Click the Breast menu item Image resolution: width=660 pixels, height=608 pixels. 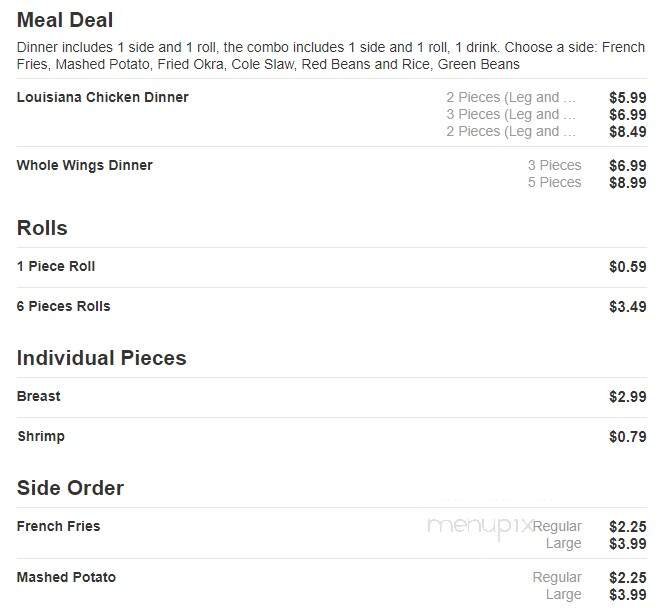click(38, 396)
